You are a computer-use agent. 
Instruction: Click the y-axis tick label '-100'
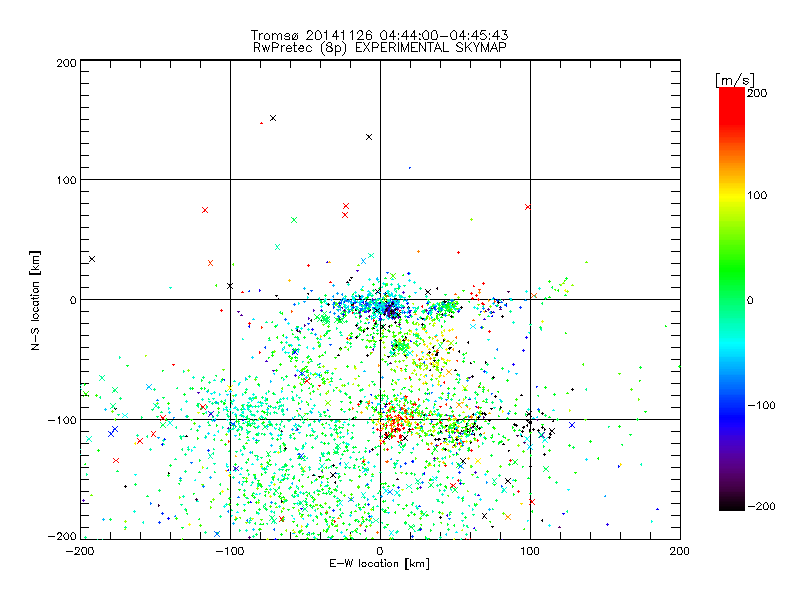(62, 420)
